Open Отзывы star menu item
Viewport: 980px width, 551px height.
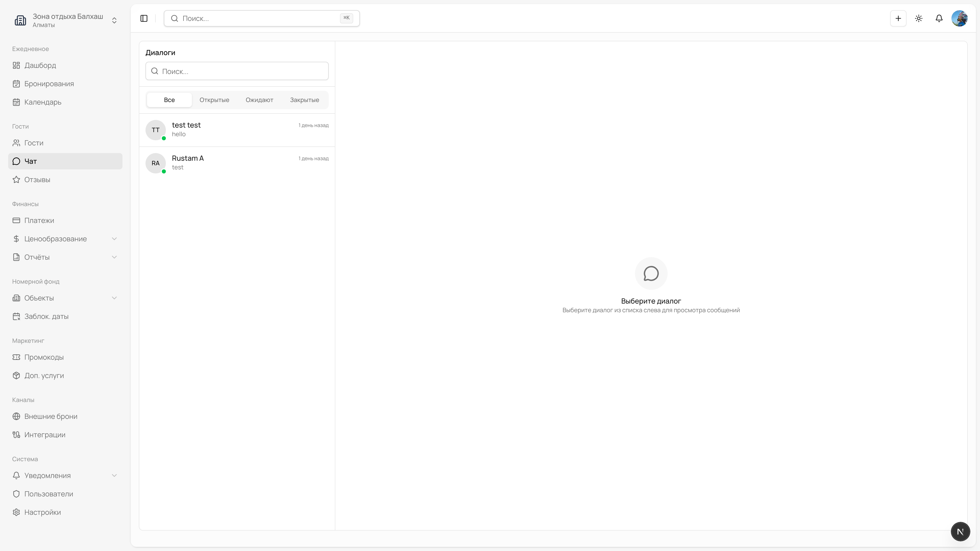[x=37, y=180]
